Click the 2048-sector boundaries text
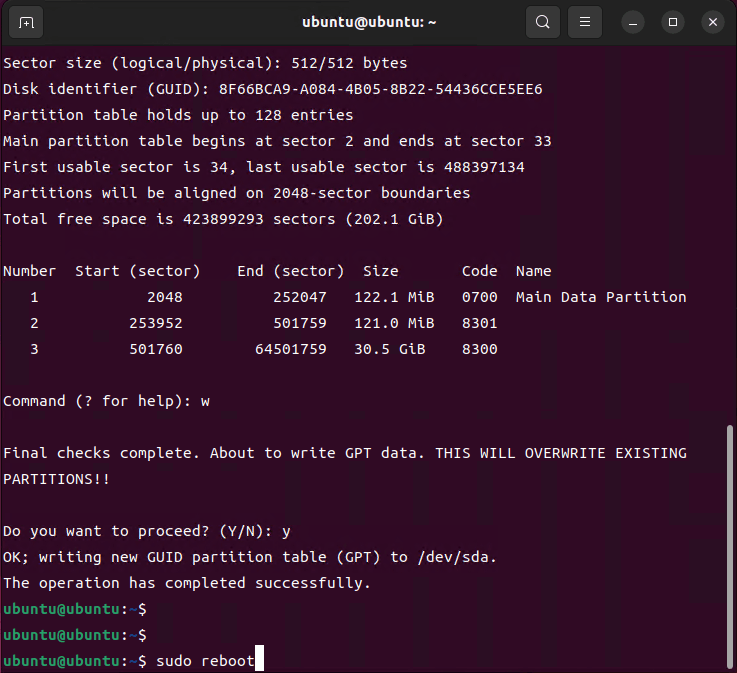Viewport: 737px width, 673px height. (371, 193)
